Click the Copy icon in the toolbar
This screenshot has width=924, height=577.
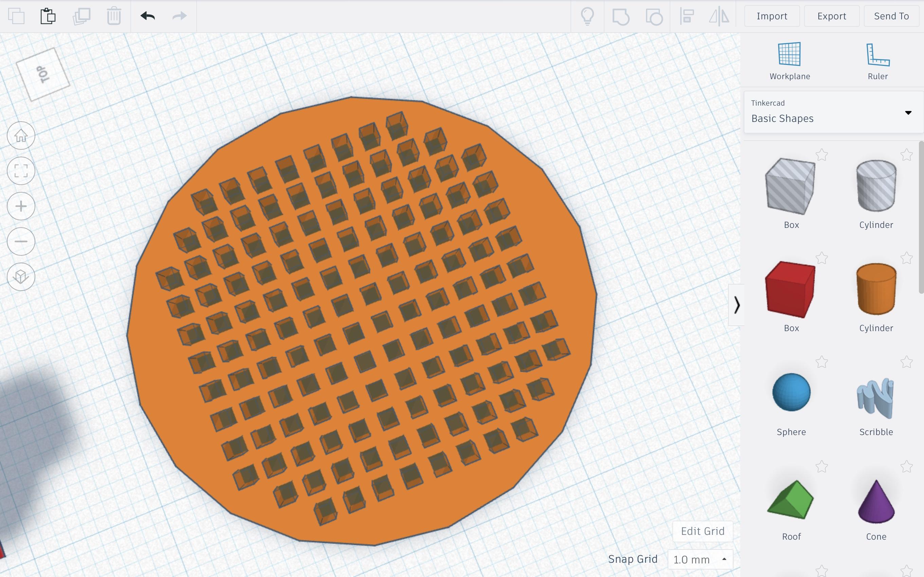tap(16, 16)
